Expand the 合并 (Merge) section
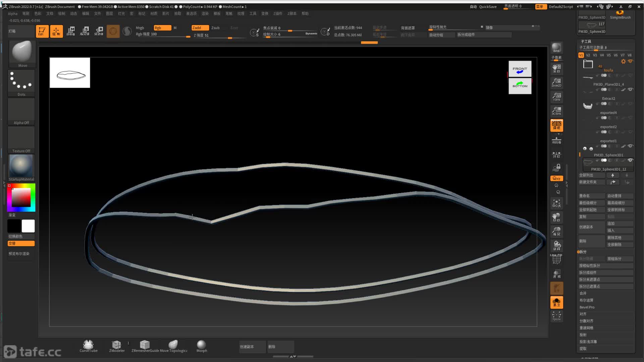This screenshot has height=362, width=644. point(583,293)
